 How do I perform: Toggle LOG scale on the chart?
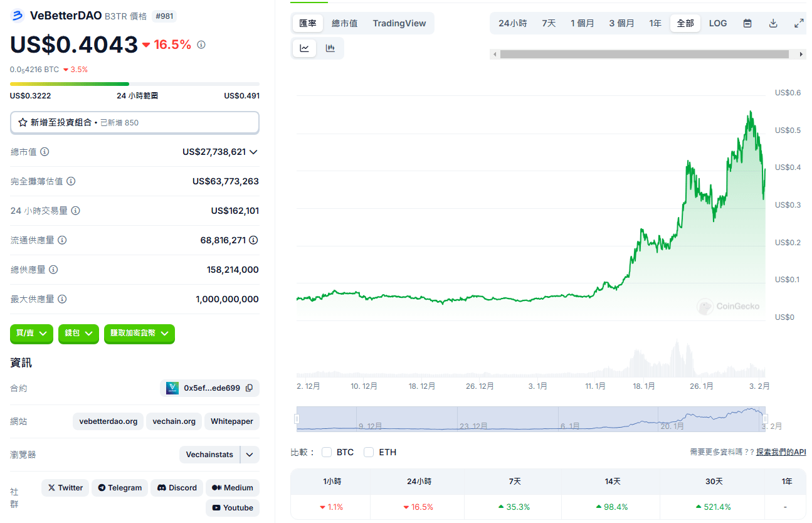[718, 23]
